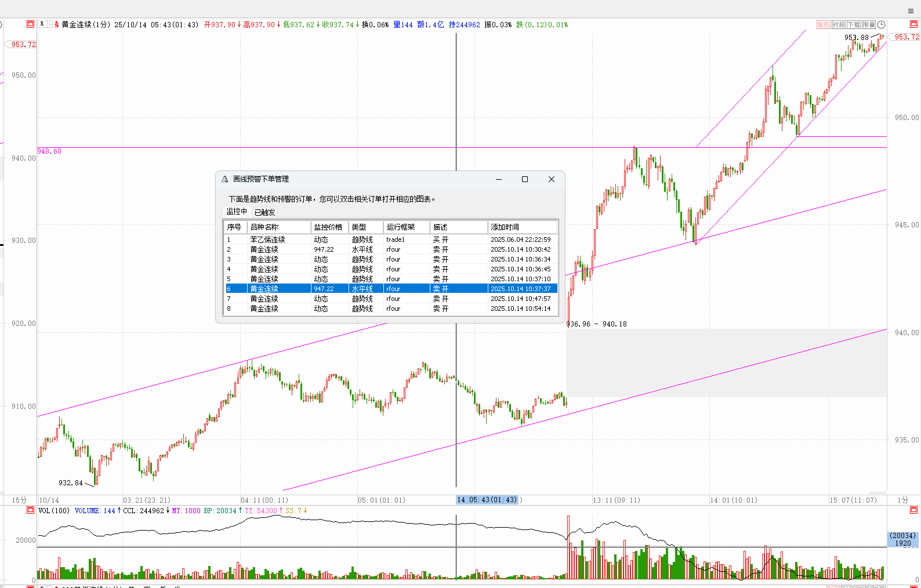Click the 下载 download button
921x588 pixels.
[x=853, y=24]
